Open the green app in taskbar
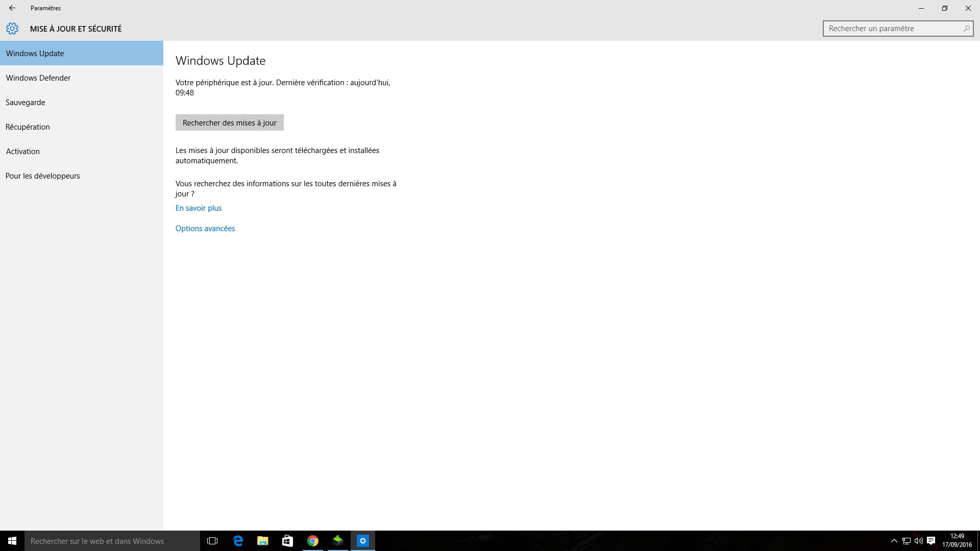Viewport: 980px width, 551px height. (338, 541)
